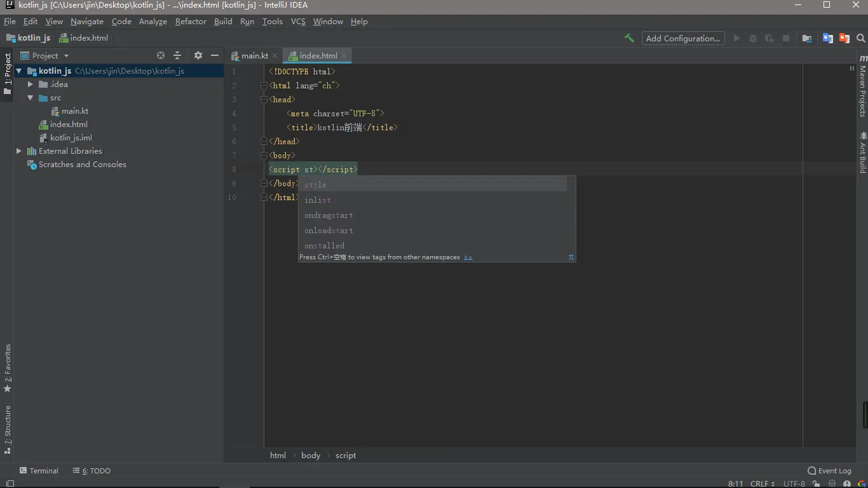Click the pause inspection icon top of editor
Viewport: 868px width, 488px height.
(852, 68)
